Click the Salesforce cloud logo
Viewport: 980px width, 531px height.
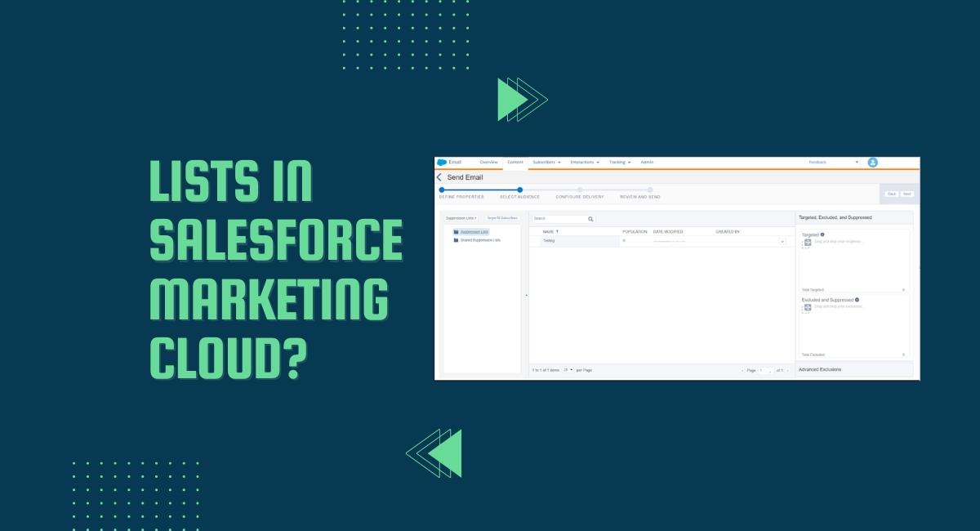[442, 163]
